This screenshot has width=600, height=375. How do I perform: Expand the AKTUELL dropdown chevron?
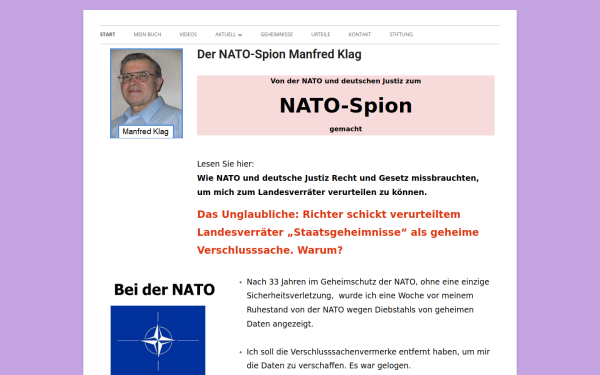(240, 35)
